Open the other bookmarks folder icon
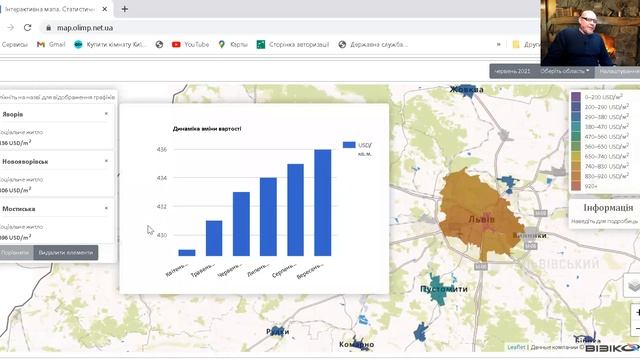640x360 pixels. point(516,44)
